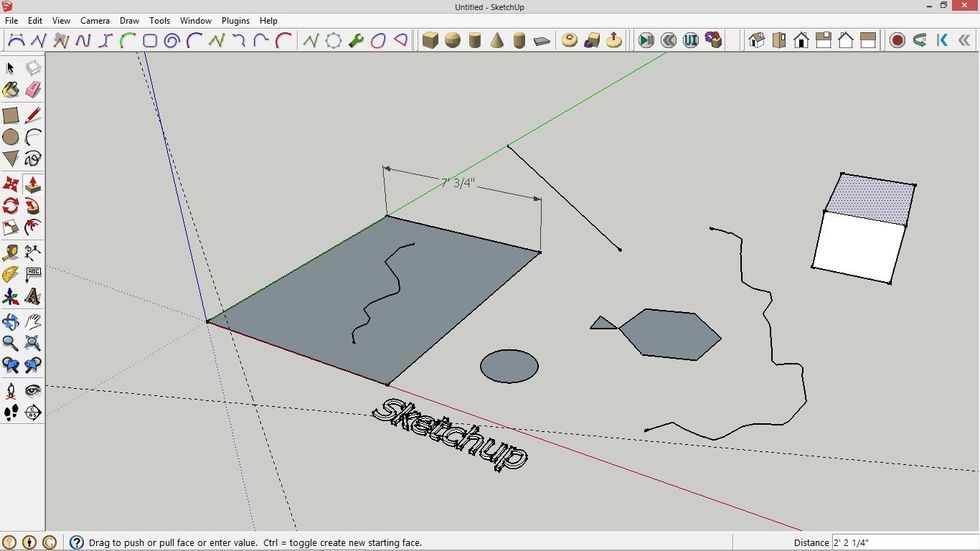Select the 3D Sketchup text object
980x551 pixels.
pyautogui.click(x=450, y=434)
